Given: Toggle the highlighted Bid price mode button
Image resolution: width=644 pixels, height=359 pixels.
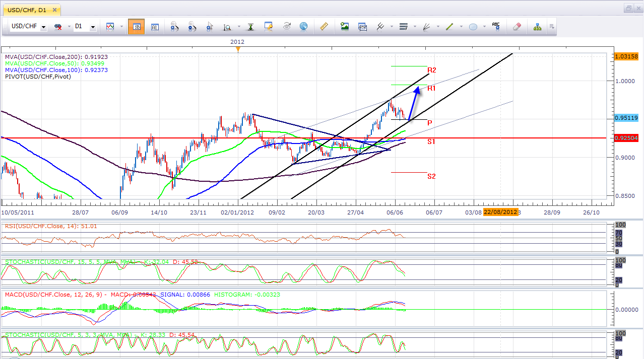Looking at the screenshot, I should point(137,27).
